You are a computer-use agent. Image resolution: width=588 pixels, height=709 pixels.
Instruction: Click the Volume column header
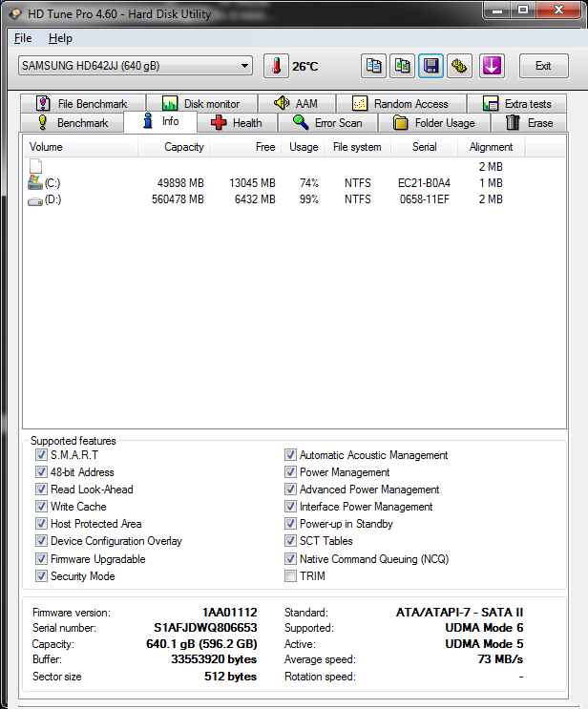coord(80,147)
